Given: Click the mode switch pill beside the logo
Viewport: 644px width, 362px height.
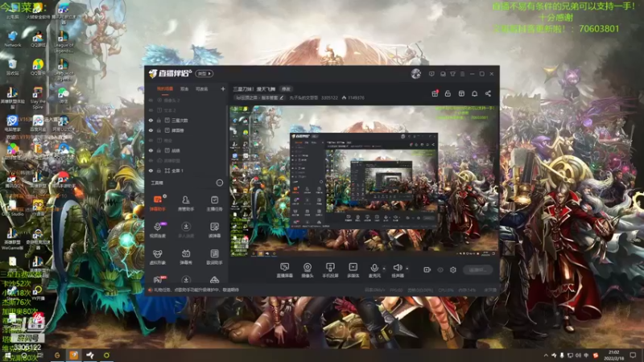Looking at the screenshot, I should point(204,74).
